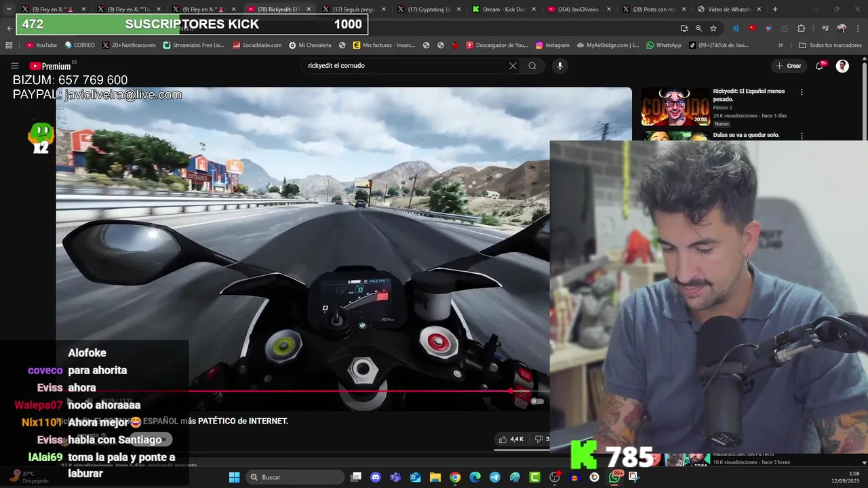The height and width of the screenshot is (488, 868).
Task: Open 'Todos los marcadores' folder
Action: click(830, 45)
